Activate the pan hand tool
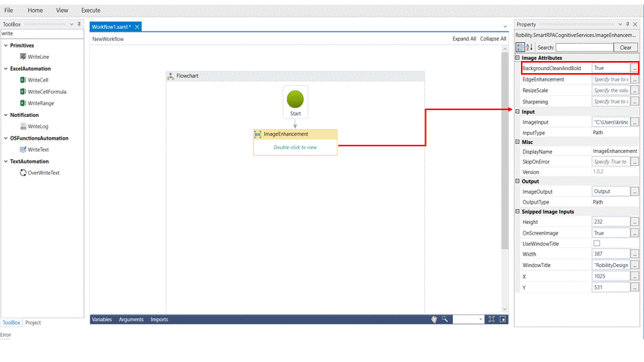The image size is (644, 362). pyautogui.click(x=435, y=319)
